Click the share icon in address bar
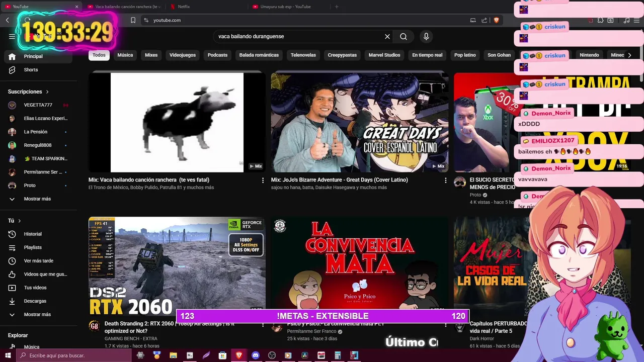The width and height of the screenshot is (644, 362). [484, 20]
